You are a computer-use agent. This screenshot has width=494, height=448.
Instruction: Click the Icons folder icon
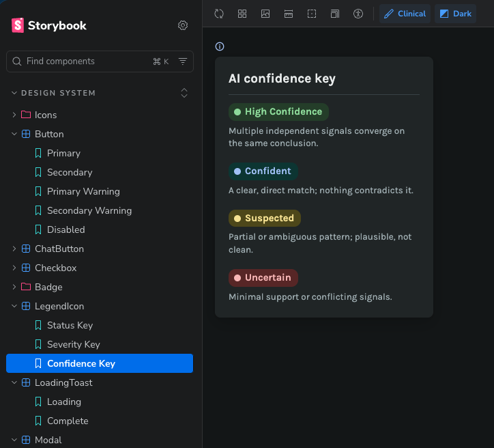coord(26,115)
